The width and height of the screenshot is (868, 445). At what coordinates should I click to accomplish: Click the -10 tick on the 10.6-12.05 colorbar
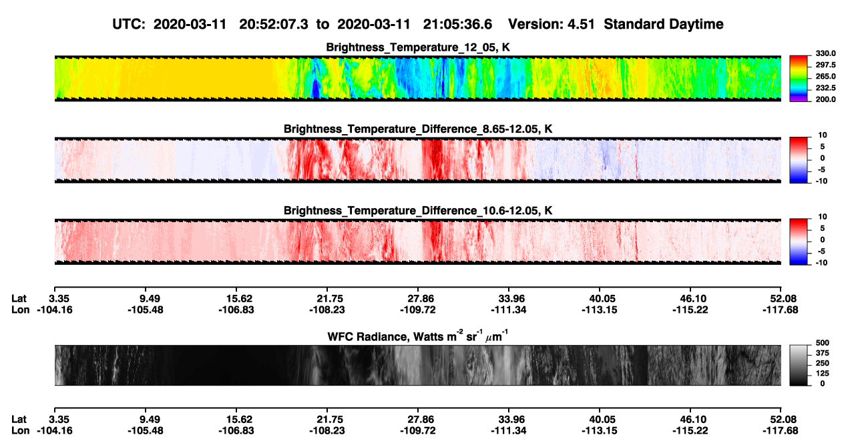[821, 262]
